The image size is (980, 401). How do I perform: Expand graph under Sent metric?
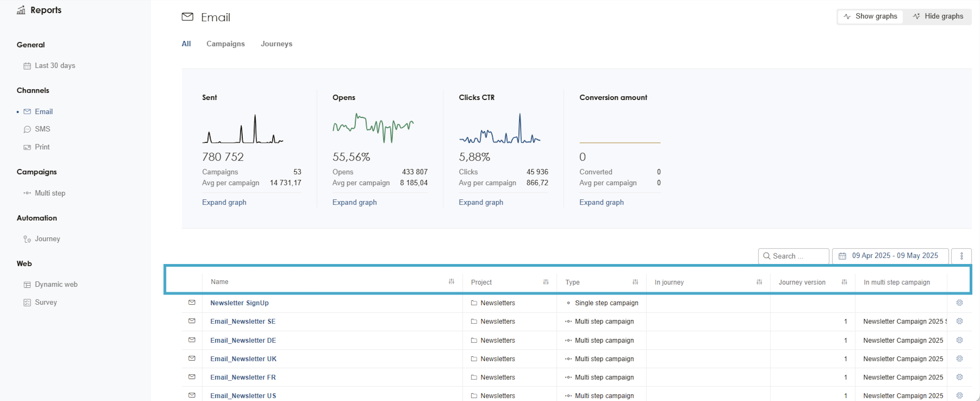[x=224, y=202]
